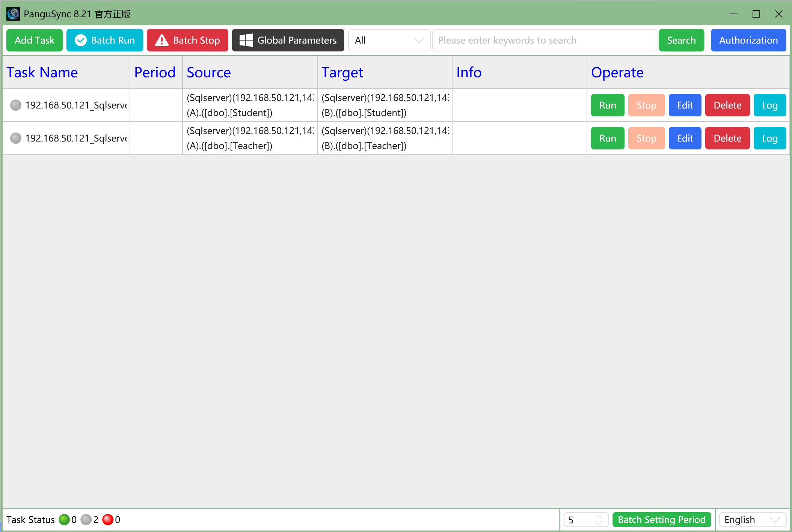Stop all tasks with Batch Stop
This screenshot has width=792, height=532.
click(x=187, y=40)
